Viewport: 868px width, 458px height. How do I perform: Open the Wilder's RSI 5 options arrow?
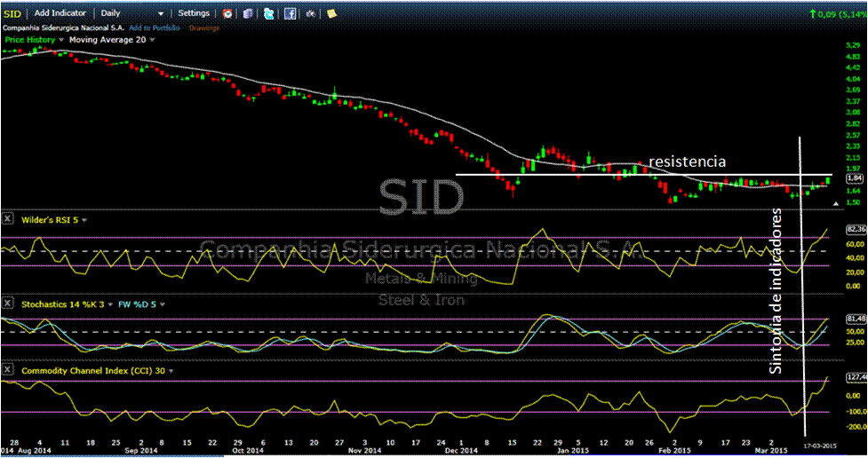click(84, 220)
